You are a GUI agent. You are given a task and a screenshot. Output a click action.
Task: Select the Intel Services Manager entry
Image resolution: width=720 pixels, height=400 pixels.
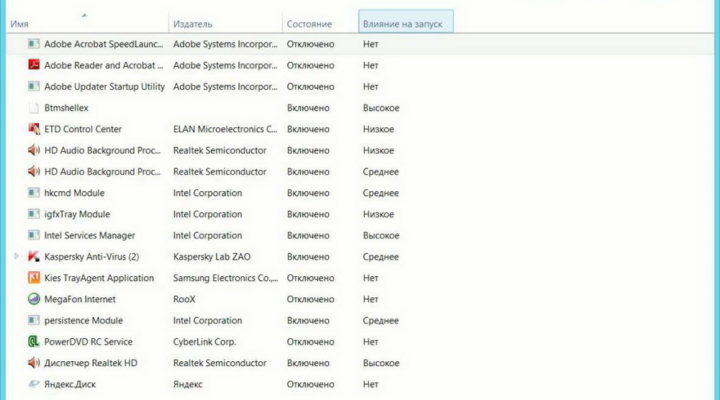(90, 235)
